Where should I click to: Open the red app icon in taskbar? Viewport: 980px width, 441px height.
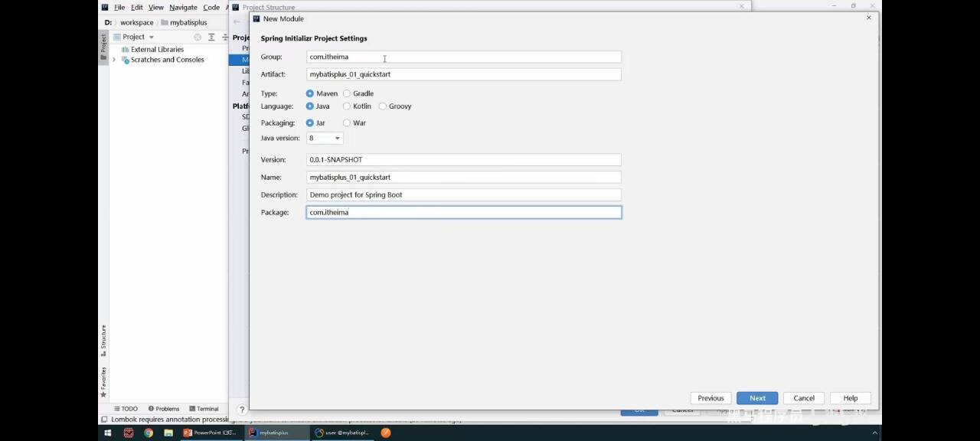click(x=129, y=433)
